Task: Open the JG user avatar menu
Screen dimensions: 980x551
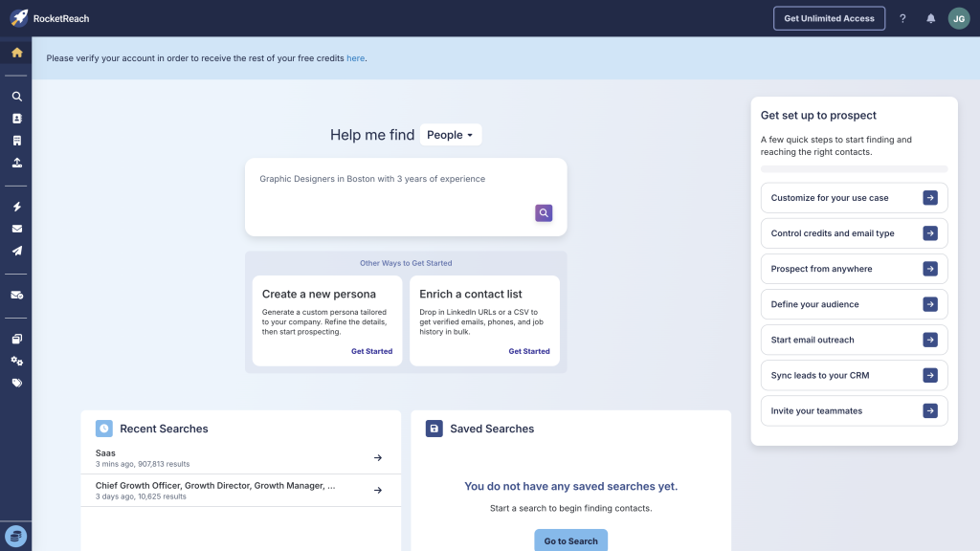Action: pyautogui.click(x=959, y=19)
